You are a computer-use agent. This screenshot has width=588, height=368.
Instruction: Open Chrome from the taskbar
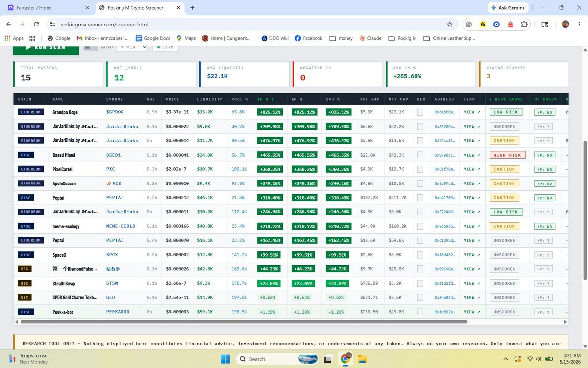pyautogui.click(x=345, y=359)
